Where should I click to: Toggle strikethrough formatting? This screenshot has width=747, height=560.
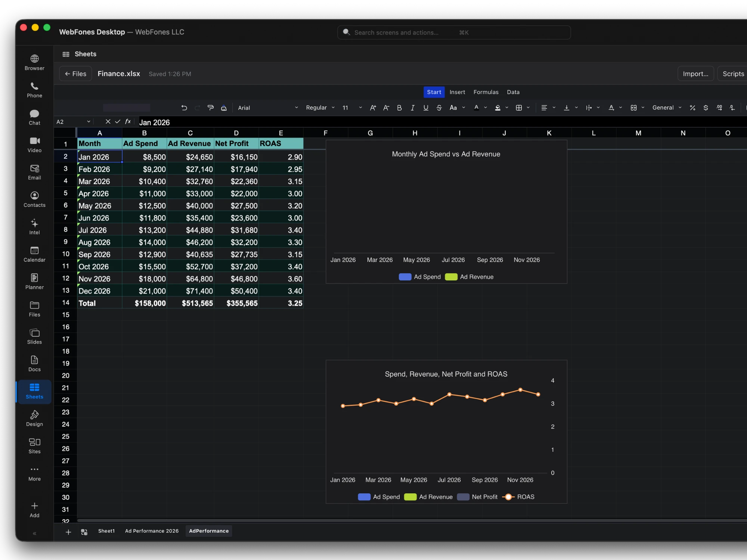[439, 108]
